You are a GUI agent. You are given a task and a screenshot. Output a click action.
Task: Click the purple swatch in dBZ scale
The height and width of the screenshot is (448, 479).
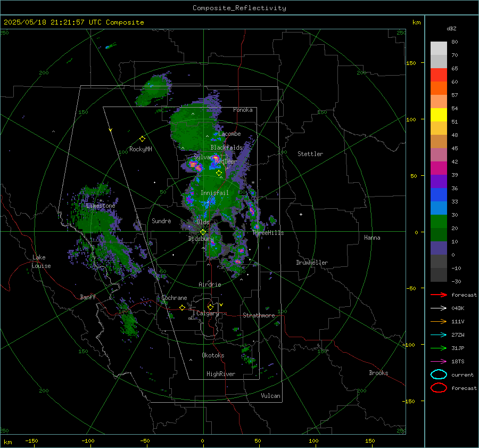(x=439, y=181)
